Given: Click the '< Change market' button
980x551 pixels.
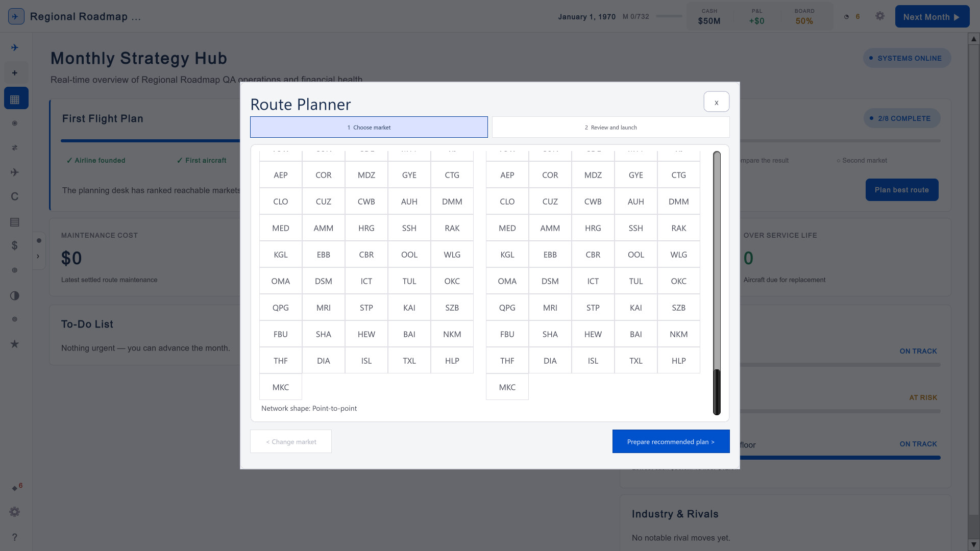Looking at the screenshot, I should tap(291, 441).
